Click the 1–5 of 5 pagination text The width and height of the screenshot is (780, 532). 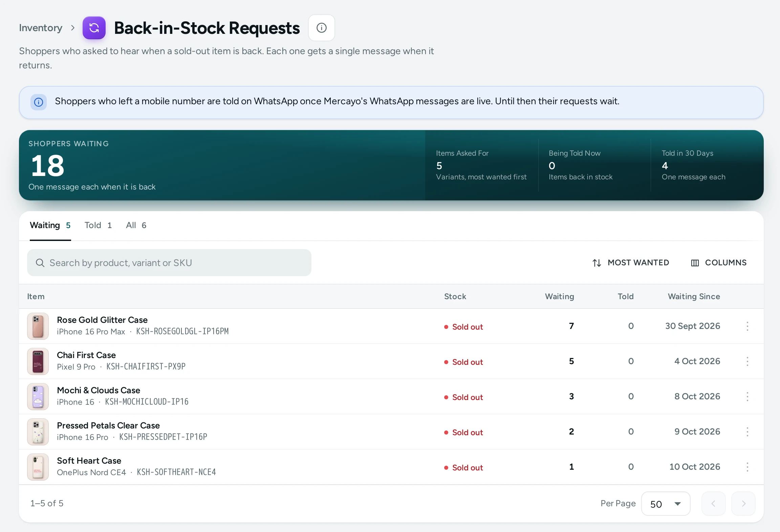[47, 504]
